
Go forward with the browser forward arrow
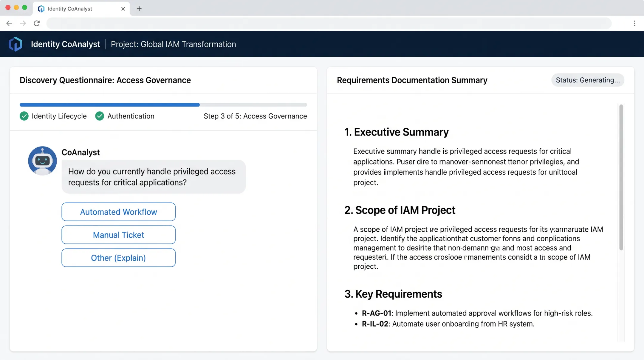(x=23, y=23)
